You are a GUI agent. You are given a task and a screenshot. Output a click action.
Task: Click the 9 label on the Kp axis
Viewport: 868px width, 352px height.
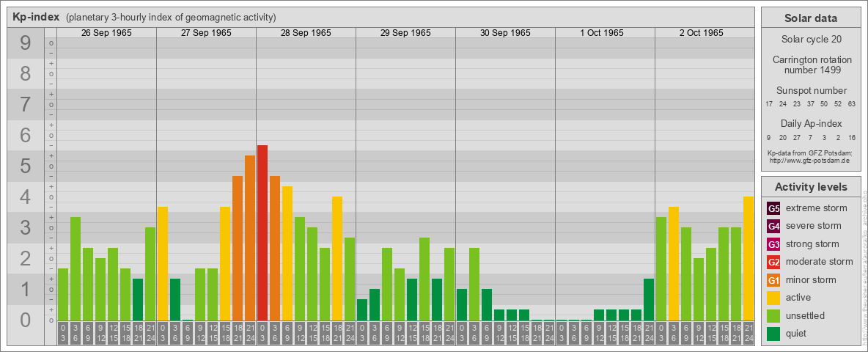point(26,44)
